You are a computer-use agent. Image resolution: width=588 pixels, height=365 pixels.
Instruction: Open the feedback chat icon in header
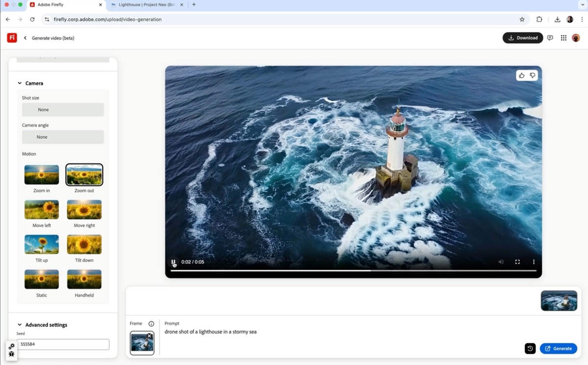pyautogui.click(x=550, y=38)
